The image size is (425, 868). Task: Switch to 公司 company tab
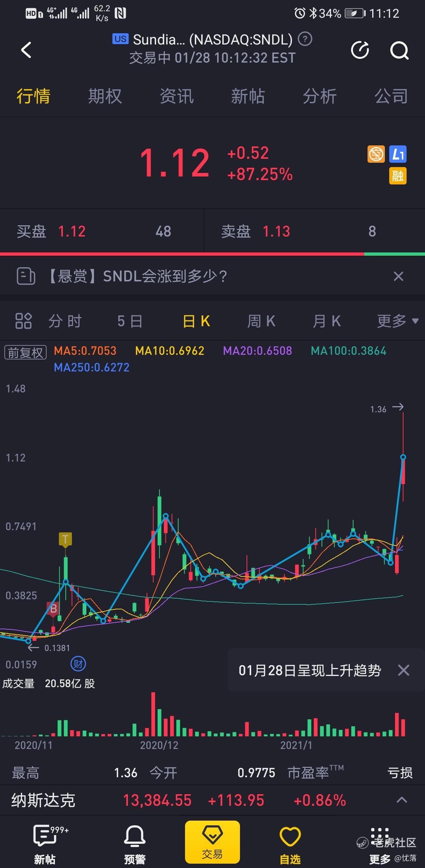pos(391,96)
